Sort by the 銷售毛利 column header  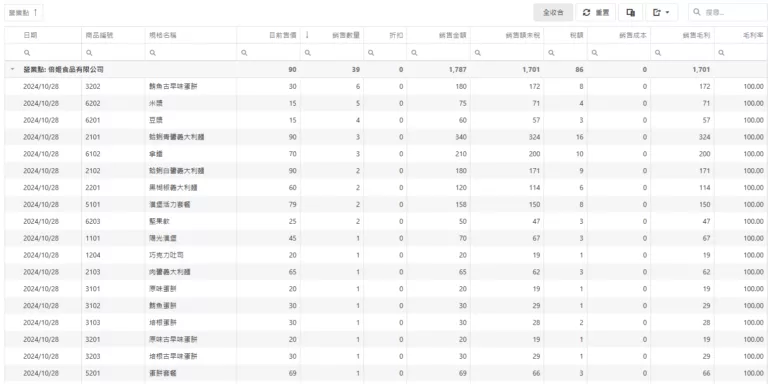click(x=696, y=35)
